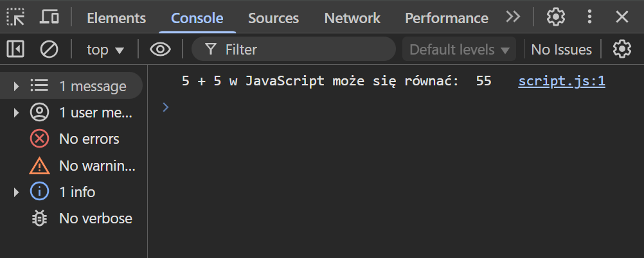Select the user messages person icon
This screenshot has width=644, height=258.
pos(39,112)
